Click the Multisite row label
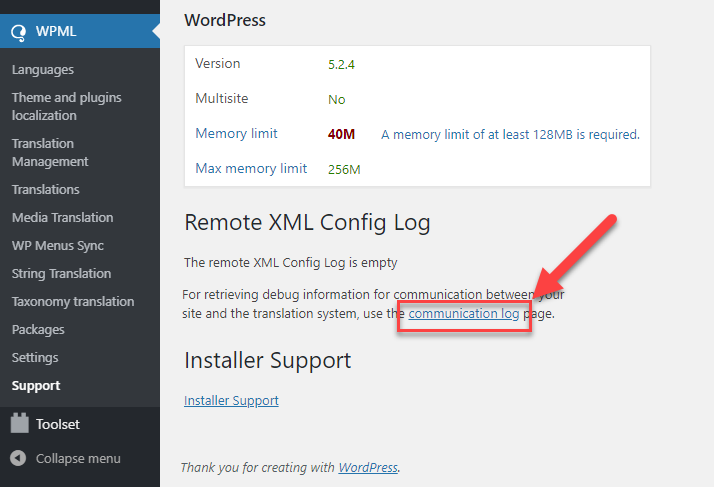714x487 pixels. 222,98
